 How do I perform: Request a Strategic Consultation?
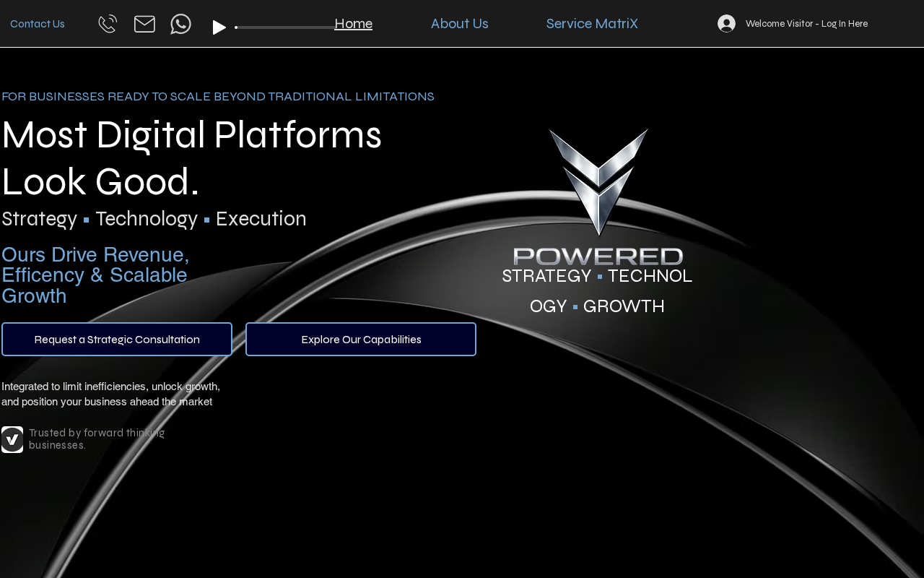click(117, 340)
